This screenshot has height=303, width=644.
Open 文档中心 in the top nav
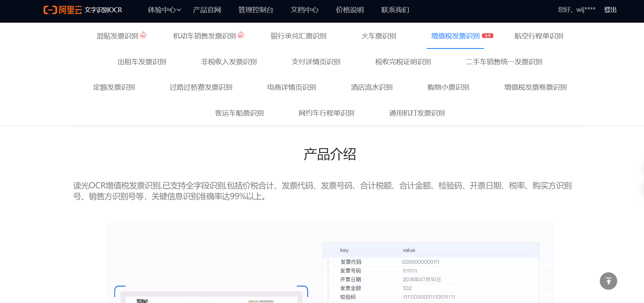(x=304, y=10)
